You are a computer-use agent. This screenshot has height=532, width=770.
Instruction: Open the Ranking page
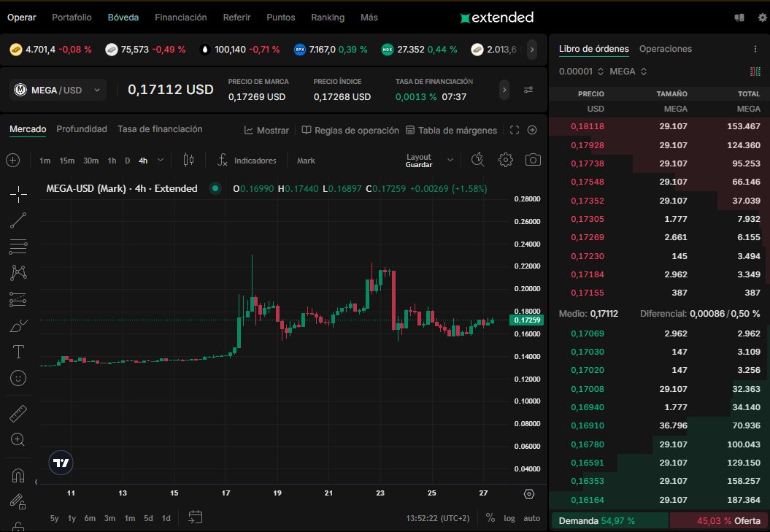tap(328, 18)
